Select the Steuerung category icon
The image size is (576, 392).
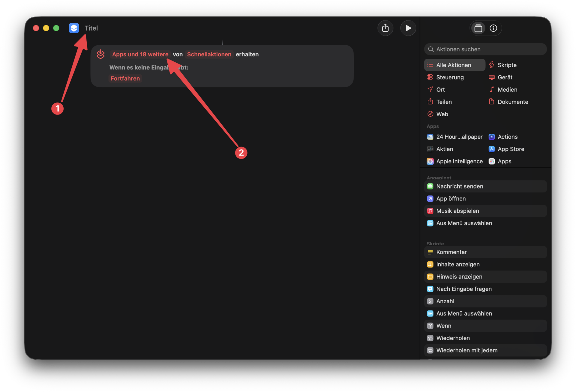point(430,77)
